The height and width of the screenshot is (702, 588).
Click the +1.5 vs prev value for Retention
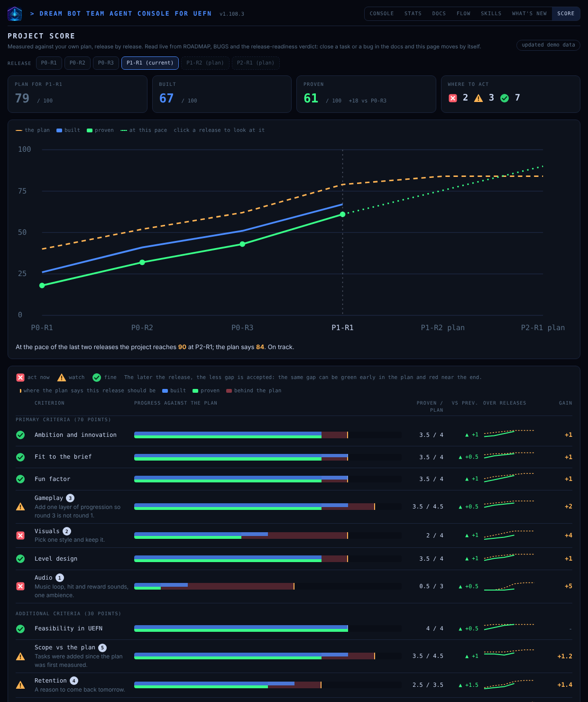(x=469, y=685)
